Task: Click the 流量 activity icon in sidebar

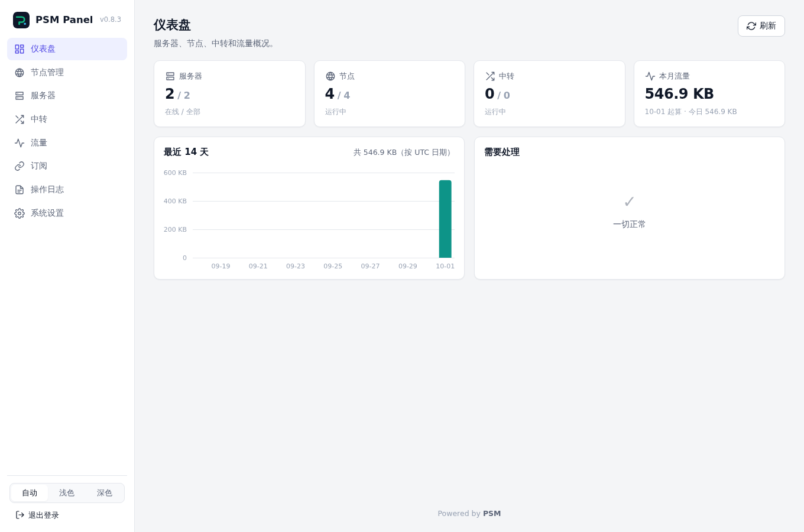Action: 20,143
